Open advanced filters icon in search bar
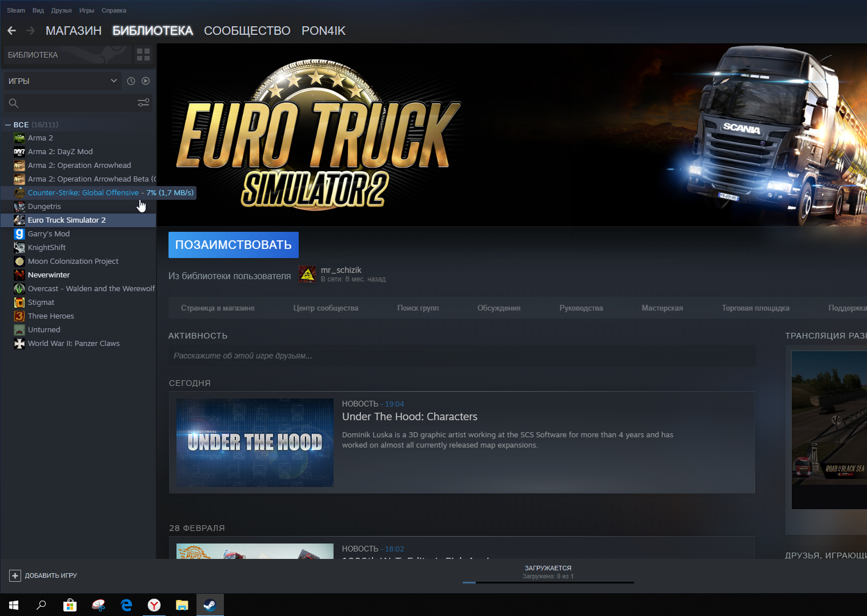 point(143,103)
